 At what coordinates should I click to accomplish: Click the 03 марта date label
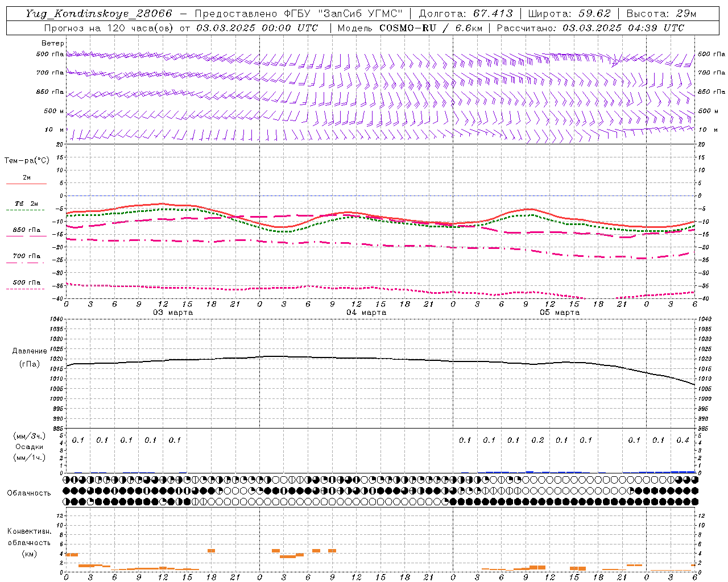(x=173, y=313)
